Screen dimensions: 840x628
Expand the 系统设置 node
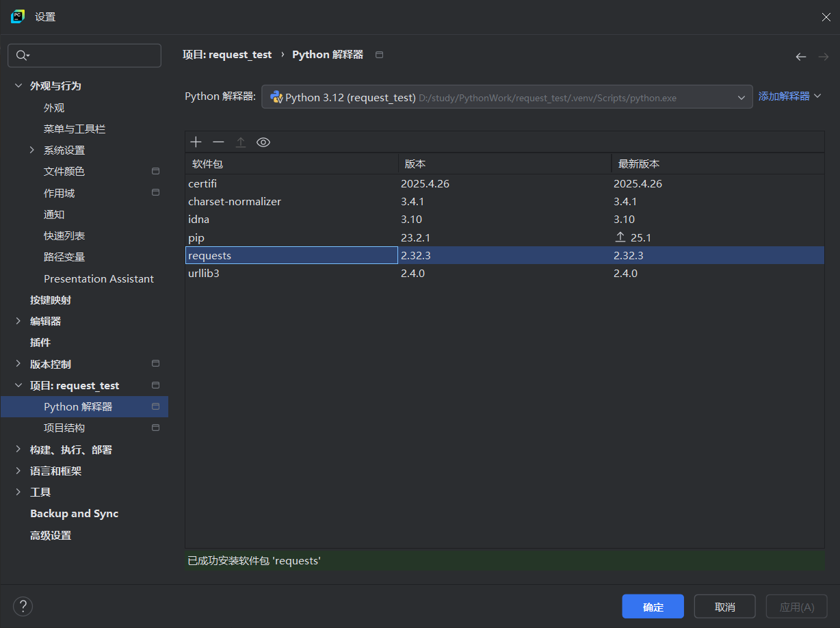(x=32, y=150)
